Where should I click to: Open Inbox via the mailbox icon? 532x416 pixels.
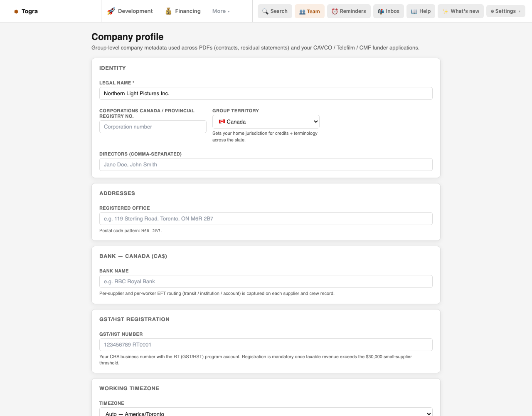(381, 11)
